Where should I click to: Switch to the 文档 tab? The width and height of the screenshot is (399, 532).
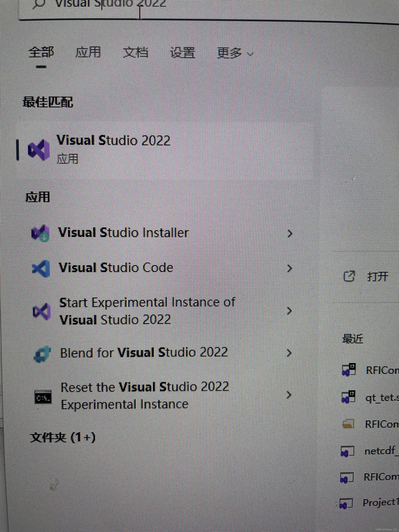pyautogui.click(x=135, y=52)
